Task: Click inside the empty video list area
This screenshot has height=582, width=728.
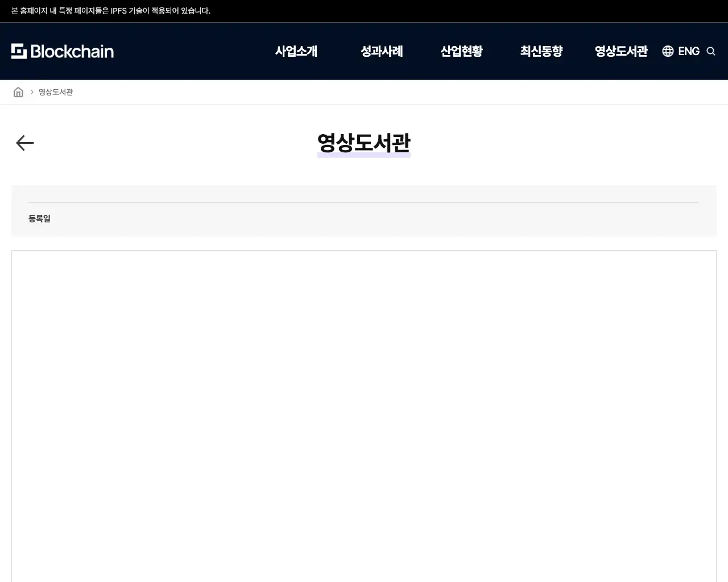Action: [x=364, y=415]
